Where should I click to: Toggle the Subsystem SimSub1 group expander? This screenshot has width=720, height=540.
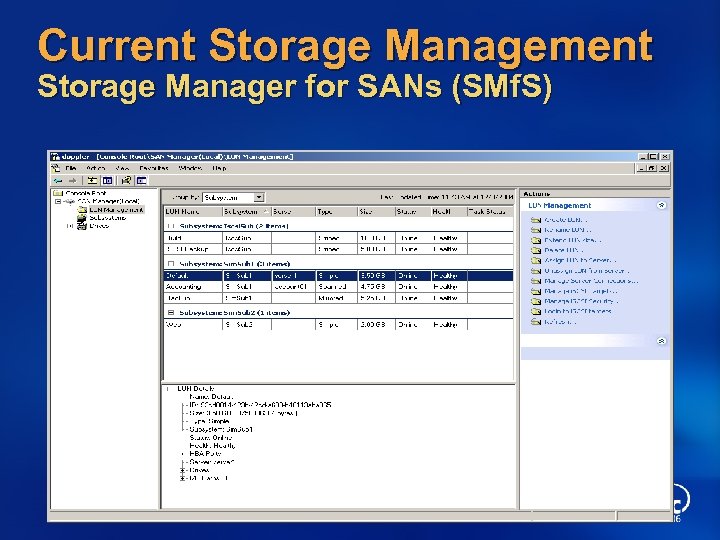pyautogui.click(x=171, y=264)
